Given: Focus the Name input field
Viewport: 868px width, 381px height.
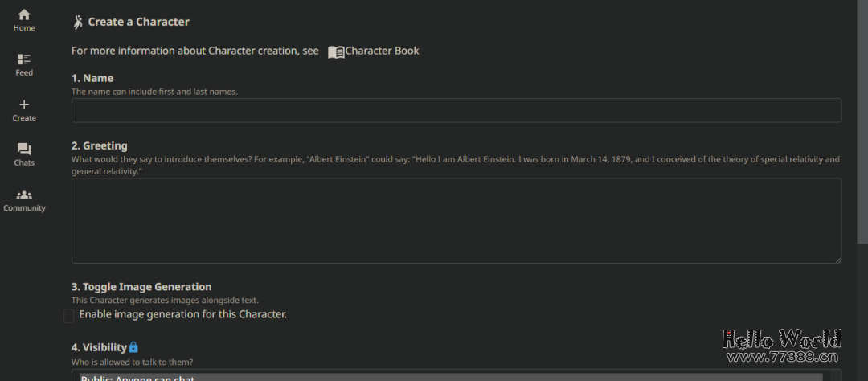Looking at the screenshot, I should click(456, 110).
